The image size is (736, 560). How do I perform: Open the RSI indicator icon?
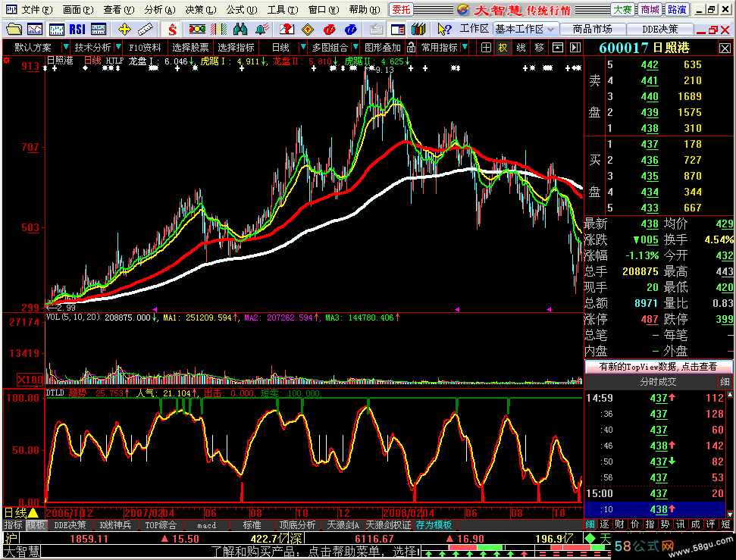coord(77,29)
